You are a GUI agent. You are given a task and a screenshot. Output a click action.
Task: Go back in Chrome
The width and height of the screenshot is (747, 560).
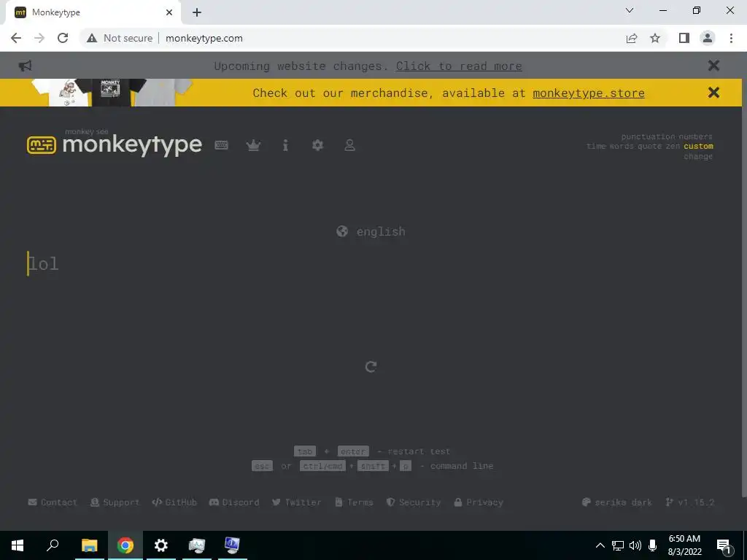pyautogui.click(x=16, y=38)
